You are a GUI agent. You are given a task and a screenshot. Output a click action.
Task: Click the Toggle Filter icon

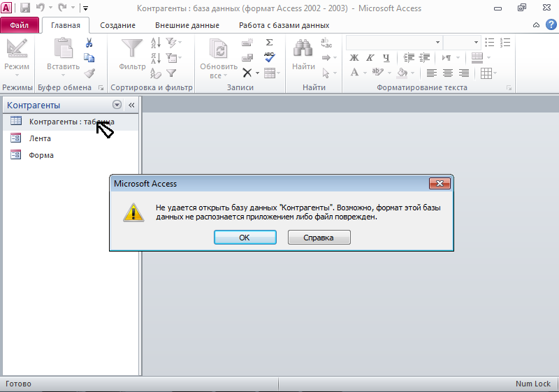171,73
